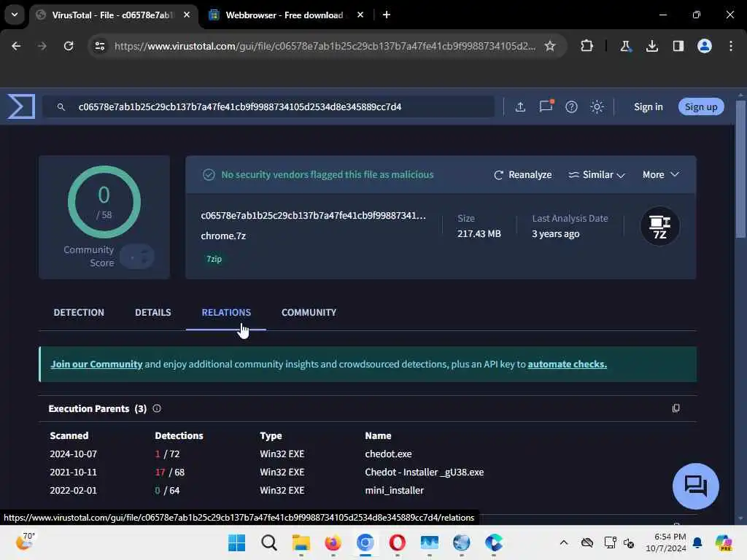Bookmark this page with star icon

point(550,46)
